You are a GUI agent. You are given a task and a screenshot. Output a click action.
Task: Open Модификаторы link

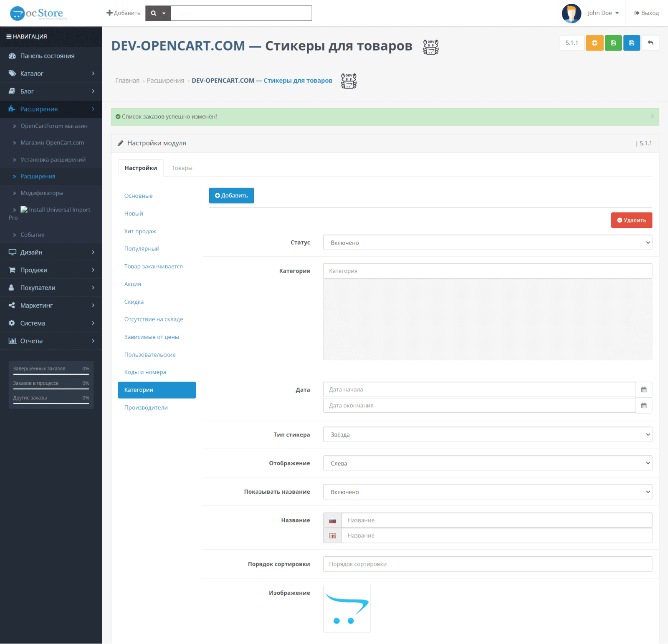[51, 193]
